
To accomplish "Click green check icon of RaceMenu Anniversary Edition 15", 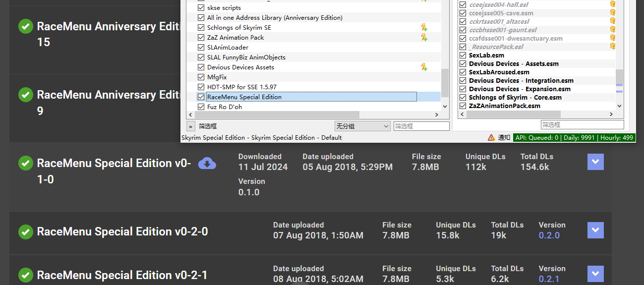I will tap(26, 27).
